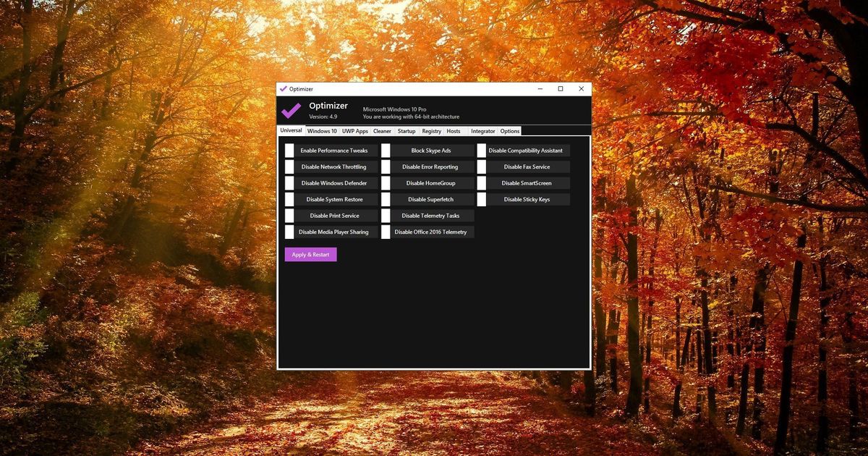Screen dimensions: 868x456
Task: Switch to the Registry tab
Action: coord(431,131)
